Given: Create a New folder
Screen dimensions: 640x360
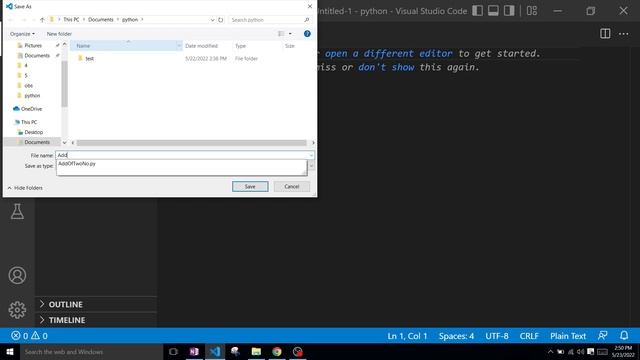Looking at the screenshot, I should (x=59, y=34).
